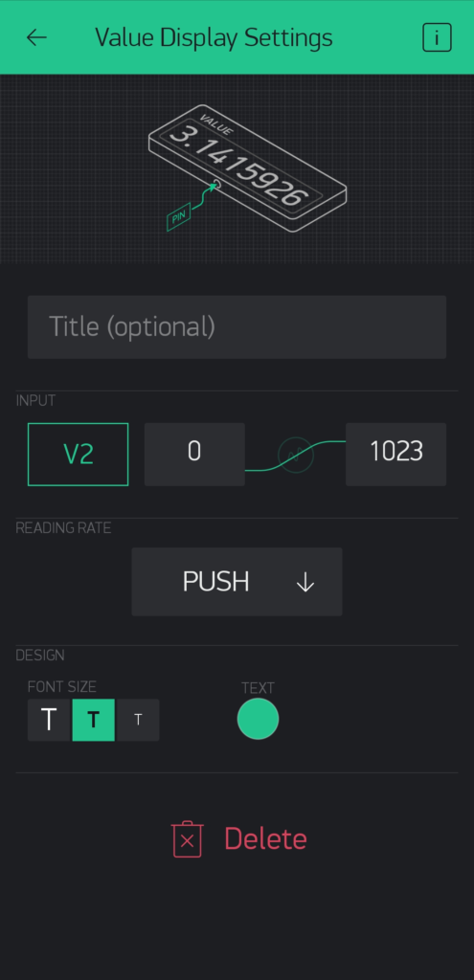474x980 pixels.
Task: Tap the Value Display Settings header title
Action: [x=214, y=38]
